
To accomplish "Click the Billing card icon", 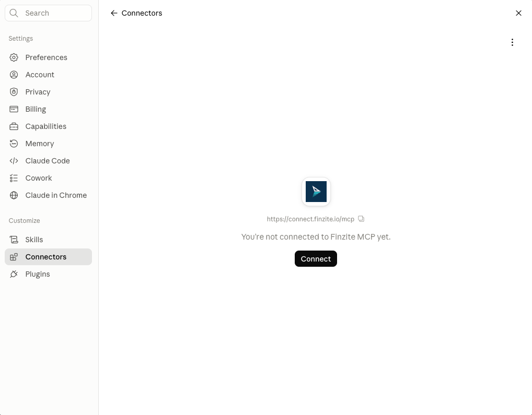I will [x=14, y=109].
